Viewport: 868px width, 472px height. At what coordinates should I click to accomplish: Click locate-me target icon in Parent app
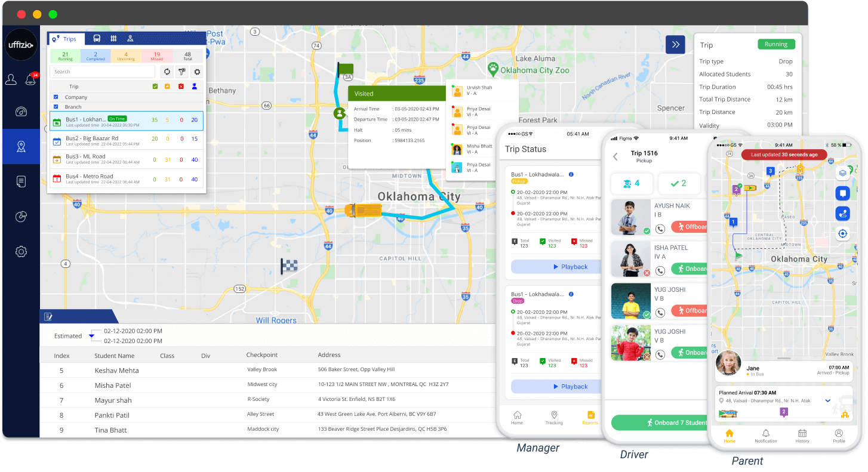[x=842, y=233]
